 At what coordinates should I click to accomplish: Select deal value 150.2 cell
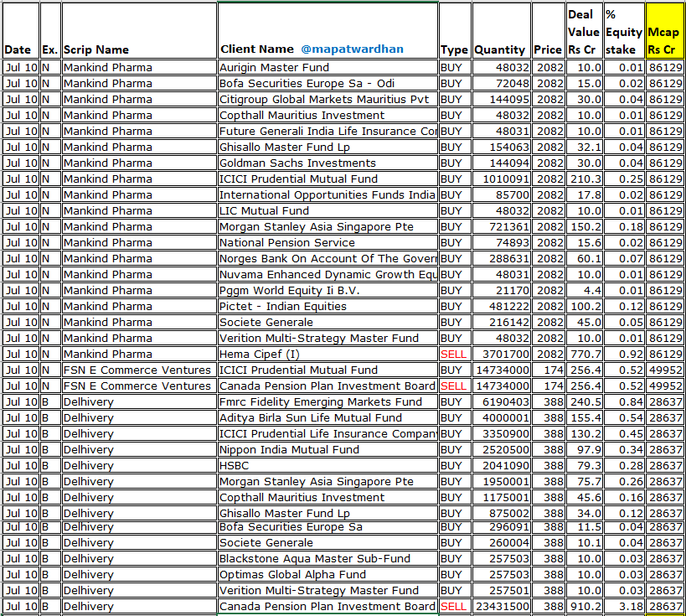click(x=584, y=226)
